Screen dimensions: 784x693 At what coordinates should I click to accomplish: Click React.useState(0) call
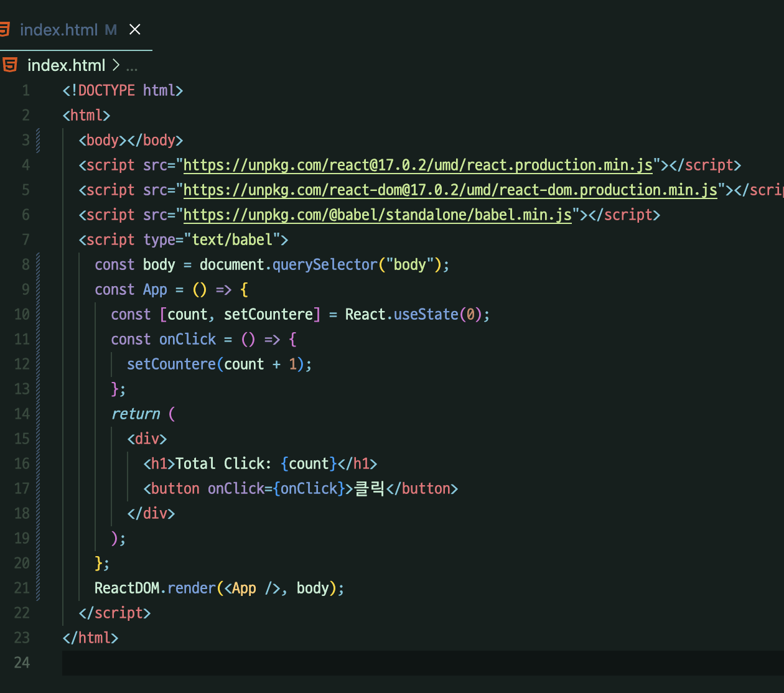point(414,315)
